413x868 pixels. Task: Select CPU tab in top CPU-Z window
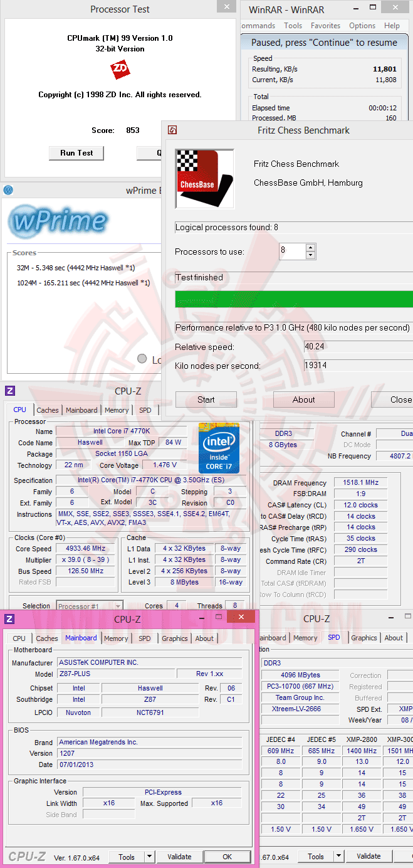click(20, 410)
